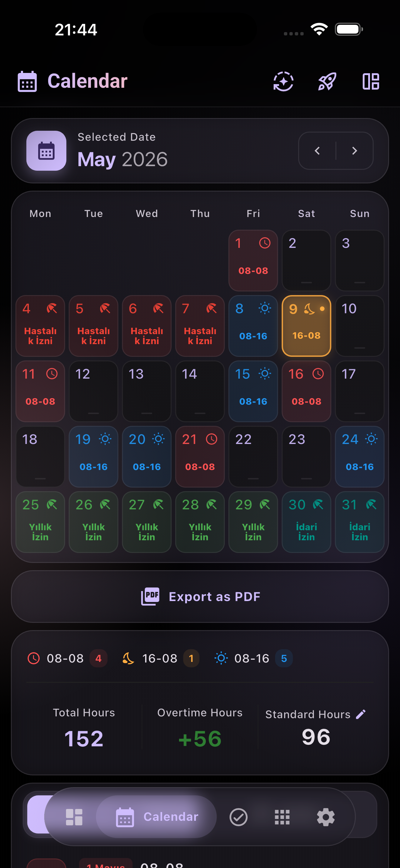Select May 8 day shift 08-16
400x868 pixels.
coord(253,326)
